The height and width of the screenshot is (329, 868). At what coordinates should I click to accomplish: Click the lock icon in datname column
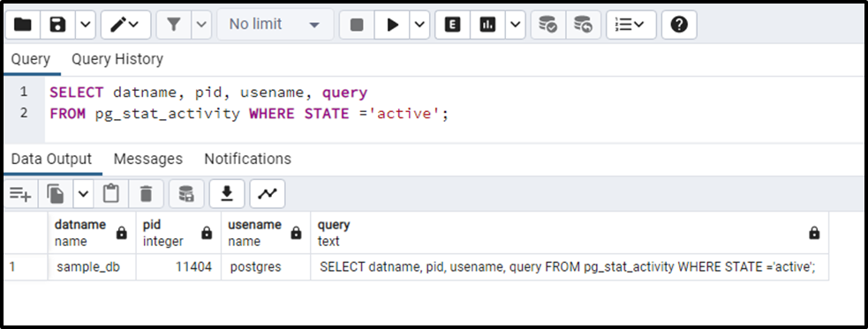[121, 234]
